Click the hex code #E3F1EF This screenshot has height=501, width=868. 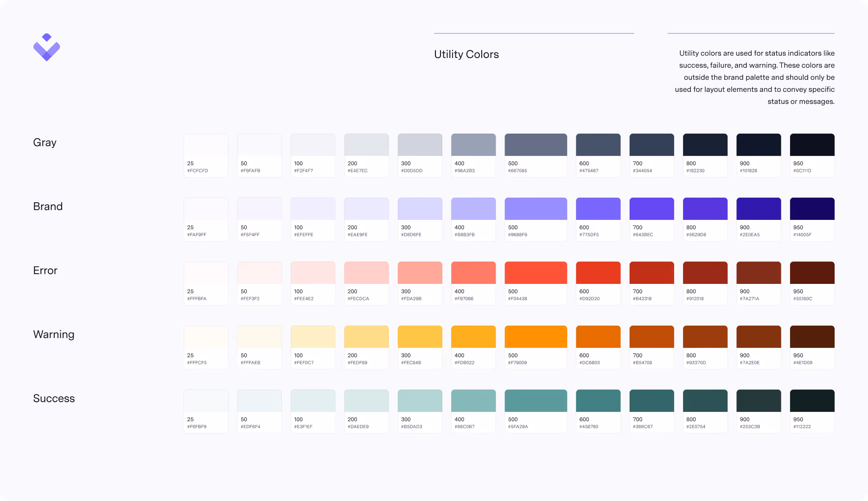(x=303, y=427)
